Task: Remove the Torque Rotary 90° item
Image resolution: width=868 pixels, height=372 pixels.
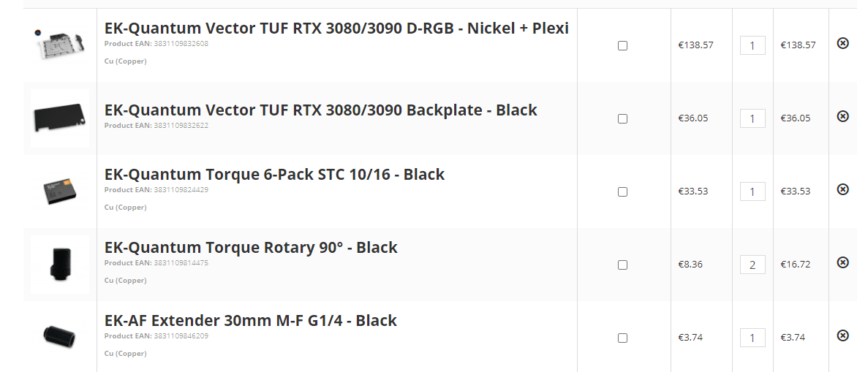Action: [x=842, y=262]
